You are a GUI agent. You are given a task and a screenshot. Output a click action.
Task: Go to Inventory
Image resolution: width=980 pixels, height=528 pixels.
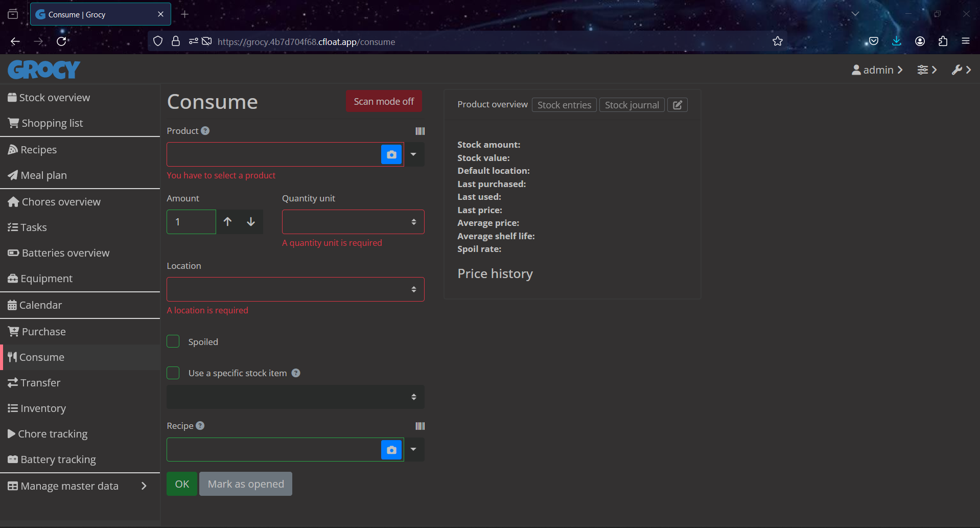point(80,408)
